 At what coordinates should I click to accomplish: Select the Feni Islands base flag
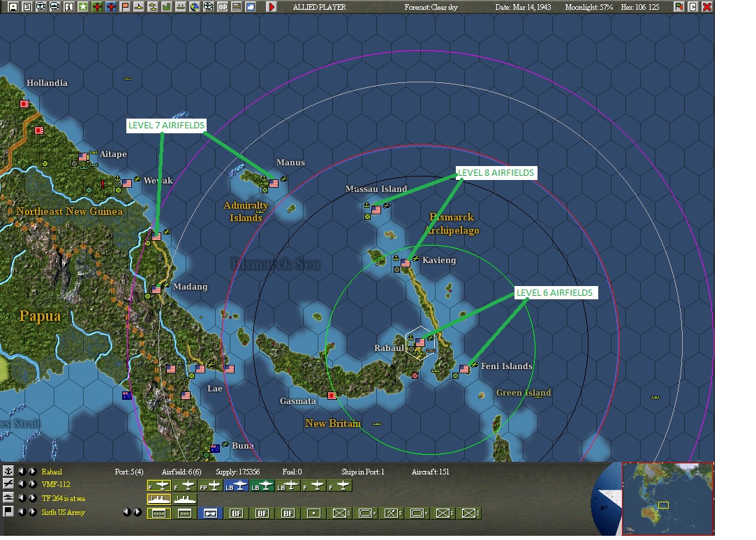click(x=464, y=368)
